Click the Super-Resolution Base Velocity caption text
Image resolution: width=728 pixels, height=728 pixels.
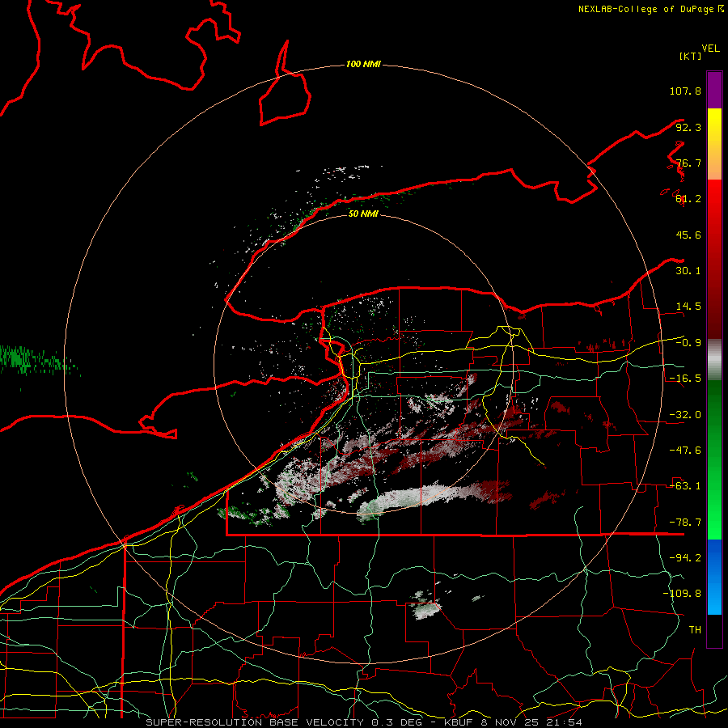pos(363,722)
